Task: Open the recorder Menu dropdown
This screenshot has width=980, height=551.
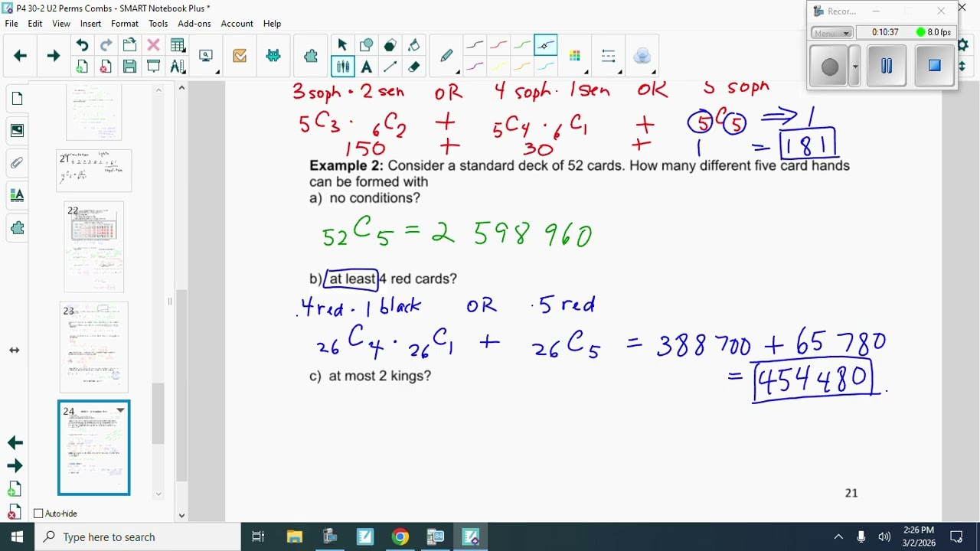Action: coord(832,33)
